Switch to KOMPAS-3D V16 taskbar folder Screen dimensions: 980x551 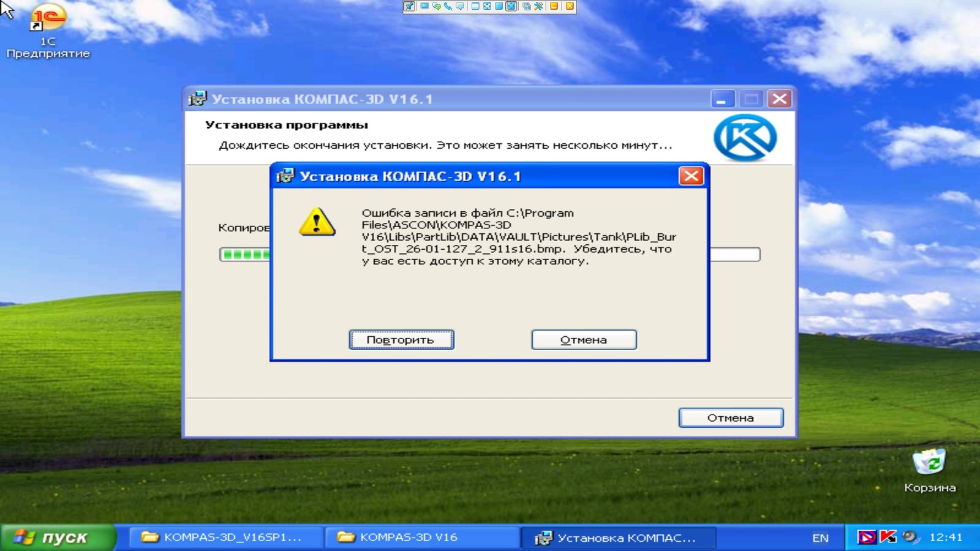(423, 538)
